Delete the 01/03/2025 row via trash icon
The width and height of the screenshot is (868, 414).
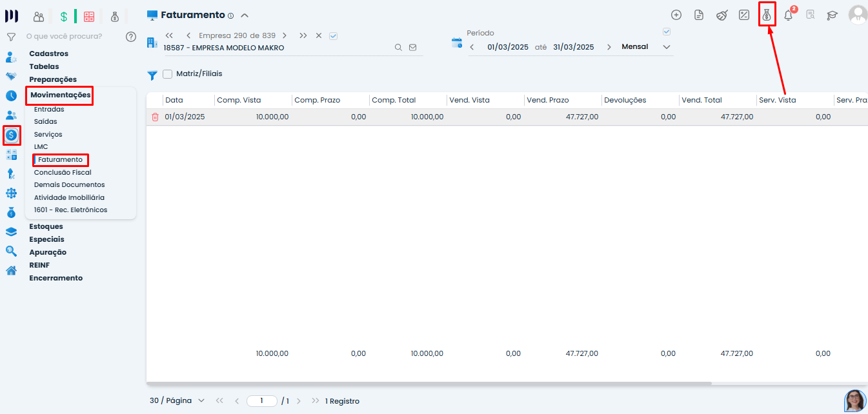click(x=155, y=117)
